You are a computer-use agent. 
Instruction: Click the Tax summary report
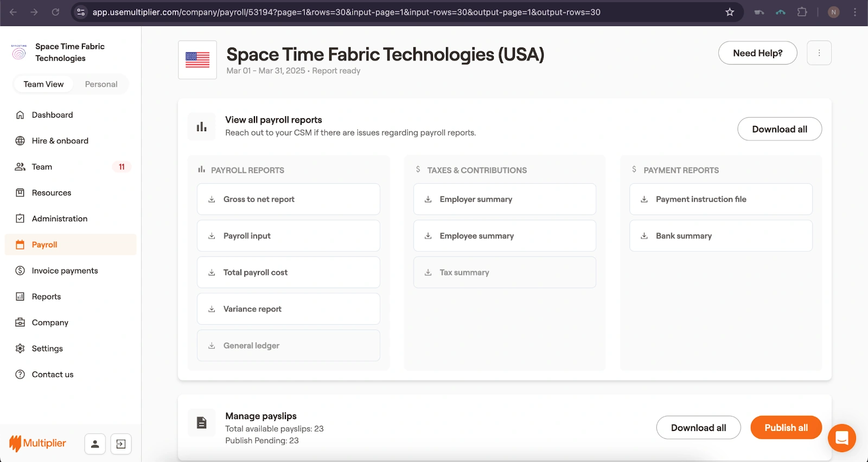pyautogui.click(x=505, y=273)
